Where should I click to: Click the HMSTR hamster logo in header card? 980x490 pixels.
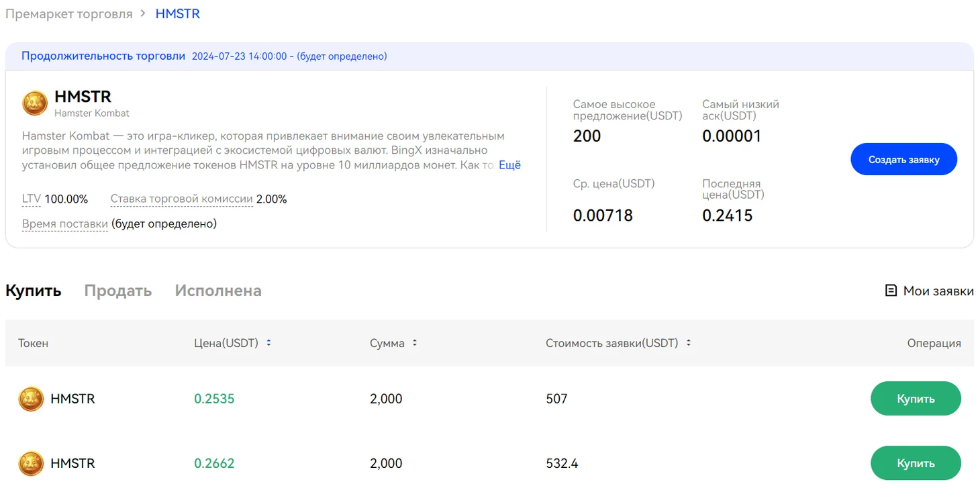pyautogui.click(x=35, y=103)
